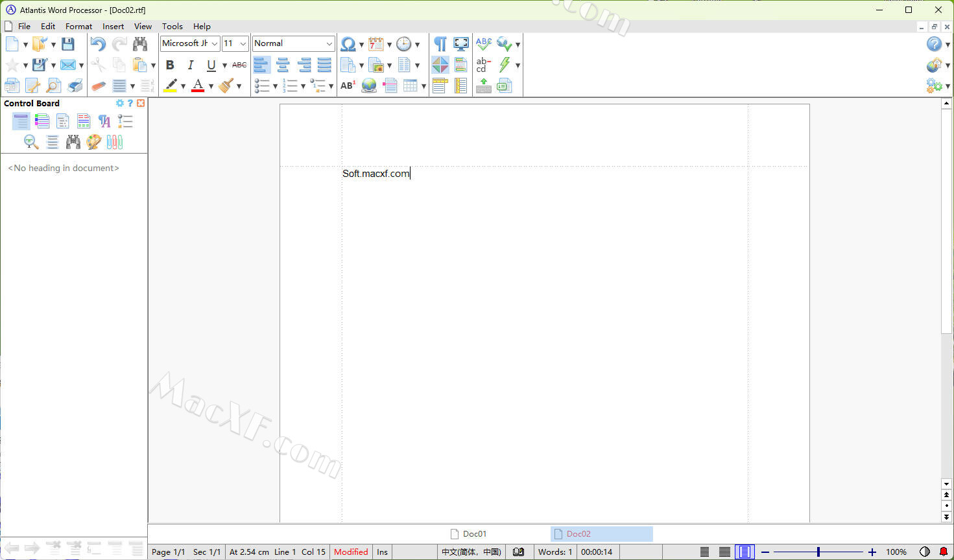Toggle Bold formatting

point(170,65)
